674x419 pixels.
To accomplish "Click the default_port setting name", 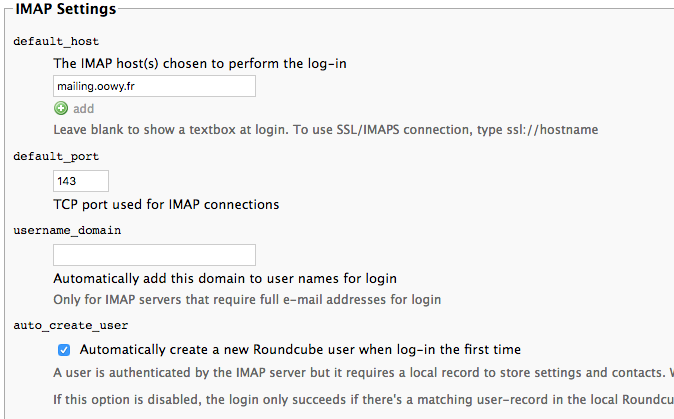I will pos(55,157).
